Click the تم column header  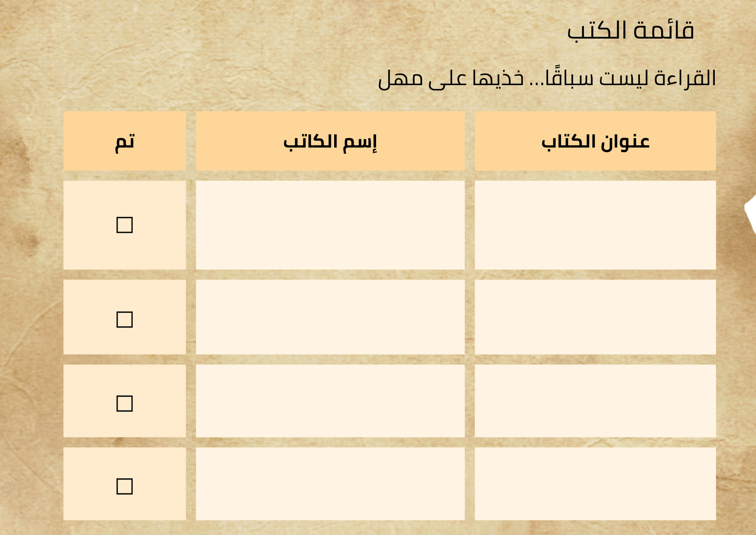[124, 141]
